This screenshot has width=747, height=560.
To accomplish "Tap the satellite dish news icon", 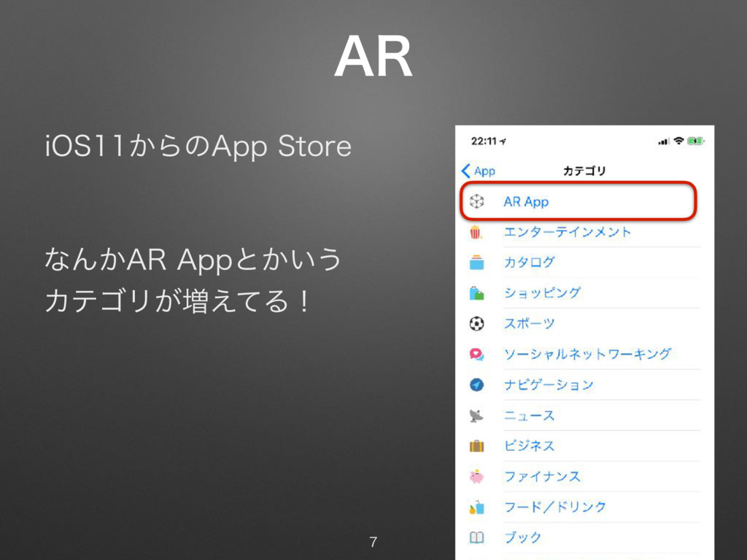I will coord(476,415).
